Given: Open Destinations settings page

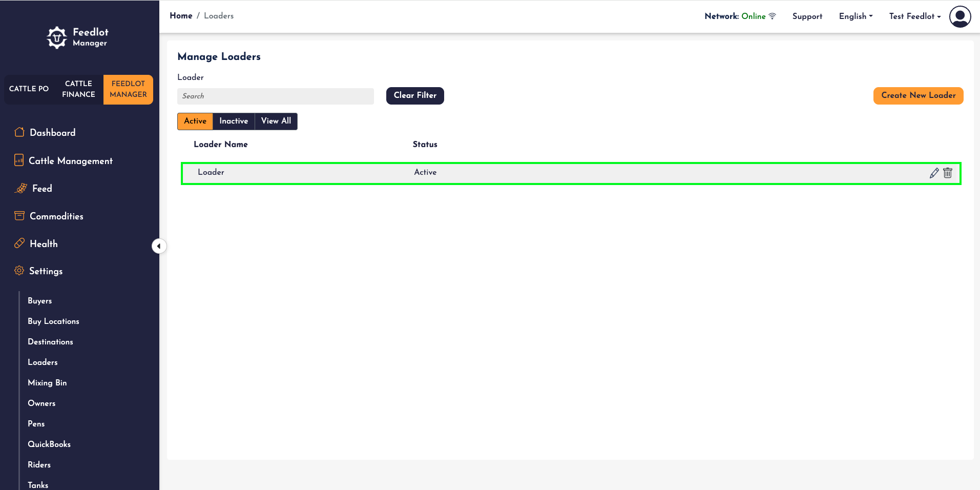Looking at the screenshot, I should (50, 342).
